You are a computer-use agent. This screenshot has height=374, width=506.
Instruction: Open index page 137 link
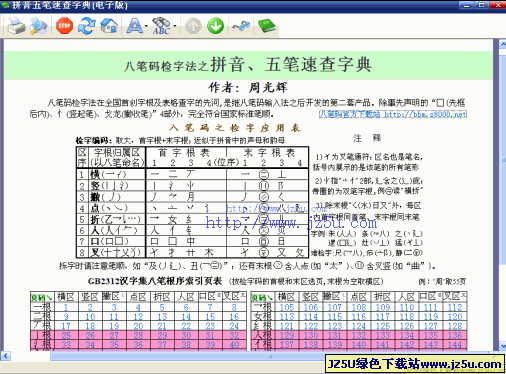(287, 345)
